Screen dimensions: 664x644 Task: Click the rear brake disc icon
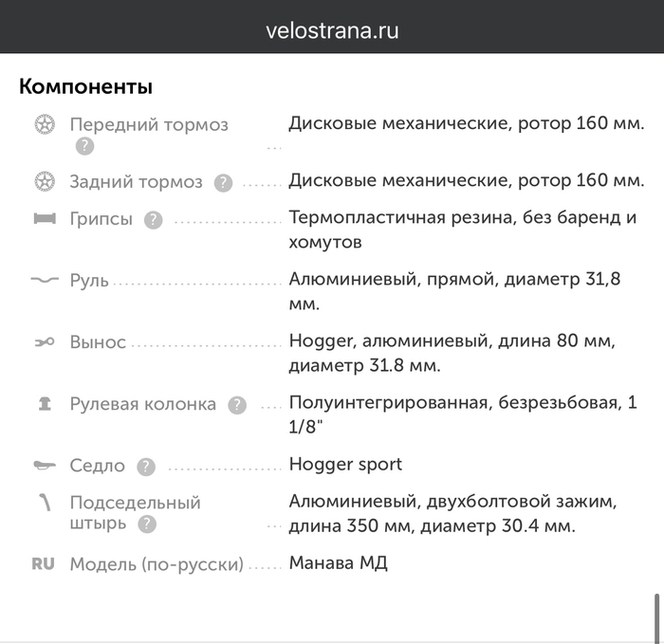click(x=44, y=181)
